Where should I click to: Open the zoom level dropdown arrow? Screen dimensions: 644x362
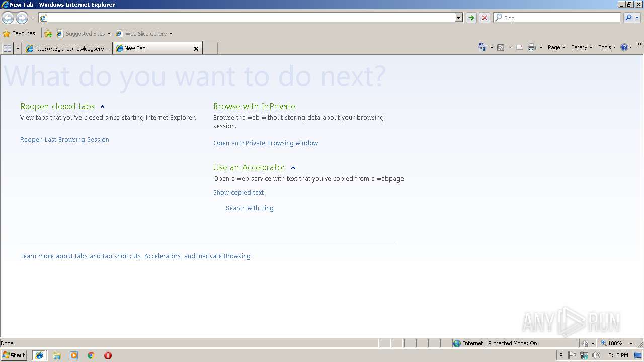[631, 343]
